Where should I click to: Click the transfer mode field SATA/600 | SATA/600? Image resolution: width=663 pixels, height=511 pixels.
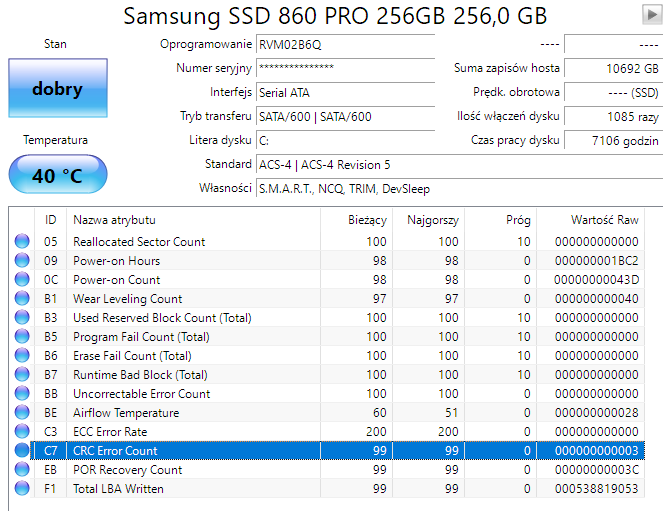click(345, 117)
